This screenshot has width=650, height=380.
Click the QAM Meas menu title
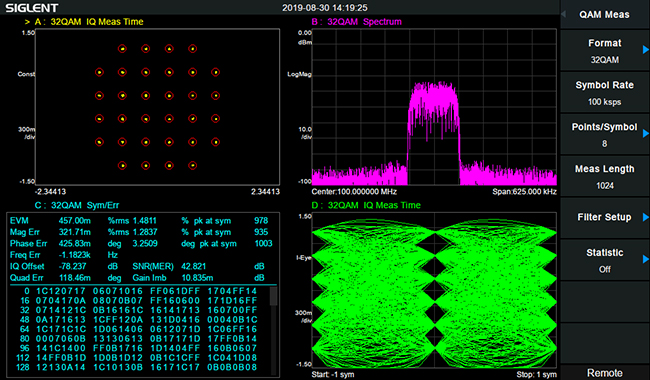(604, 15)
